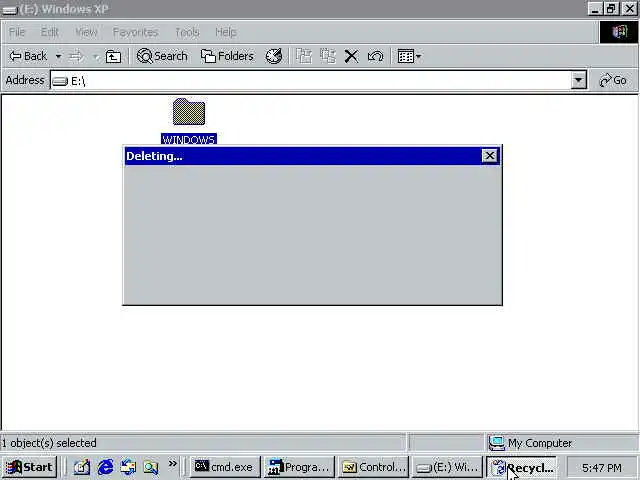Click the 5:47 PM clock
The height and width of the screenshot is (480, 640).
602,467
